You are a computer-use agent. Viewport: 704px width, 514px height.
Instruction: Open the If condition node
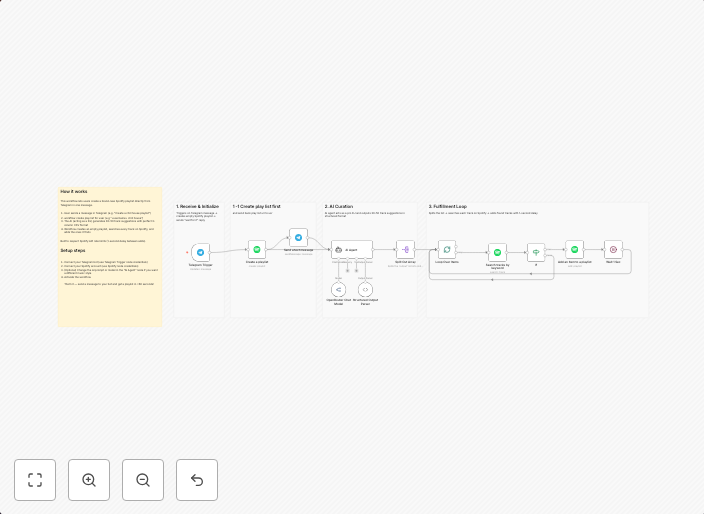pos(536,253)
